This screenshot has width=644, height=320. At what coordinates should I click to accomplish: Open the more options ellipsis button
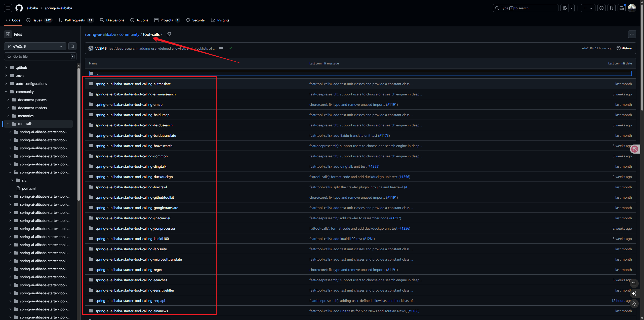pos(632,34)
